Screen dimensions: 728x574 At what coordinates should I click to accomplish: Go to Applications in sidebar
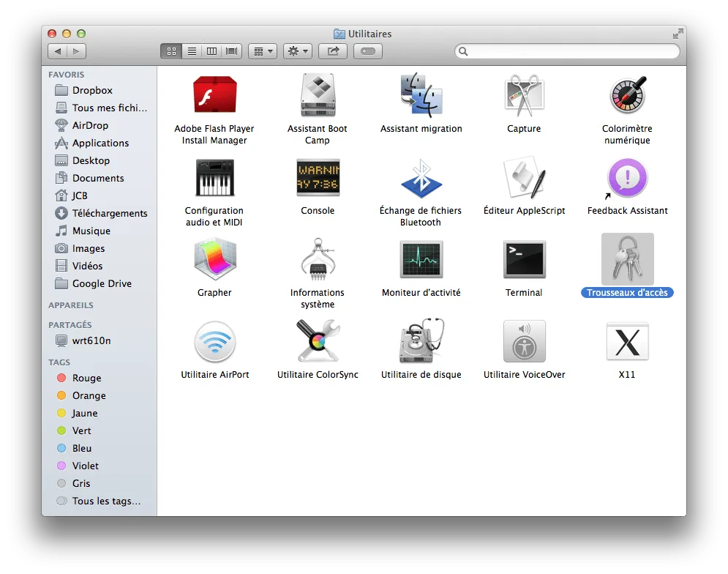click(x=100, y=143)
